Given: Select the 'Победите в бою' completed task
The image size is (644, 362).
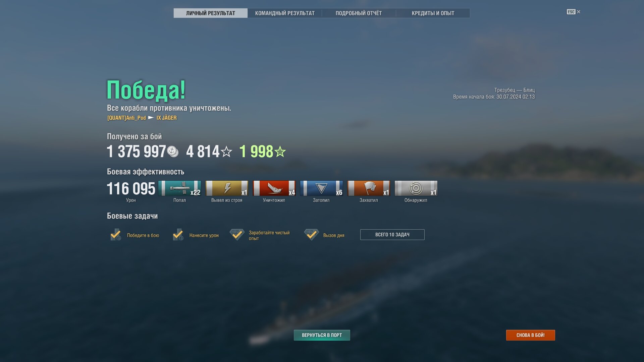Looking at the screenshot, I should pyautogui.click(x=135, y=235).
